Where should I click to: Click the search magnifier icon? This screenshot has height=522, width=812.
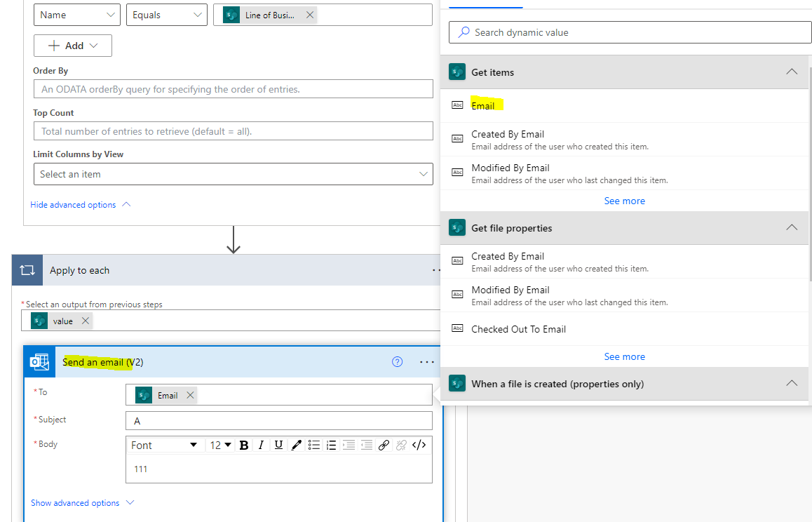tap(464, 32)
